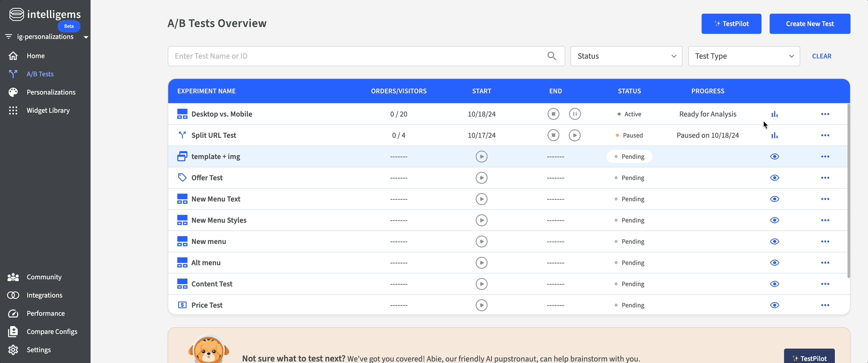
Task: Click the search magnifier icon
Action: 552,56
